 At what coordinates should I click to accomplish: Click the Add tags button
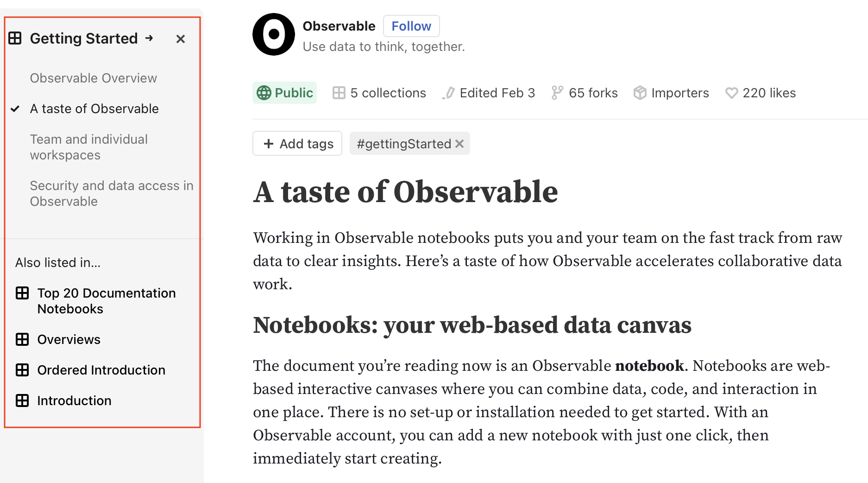click(297, 143)
